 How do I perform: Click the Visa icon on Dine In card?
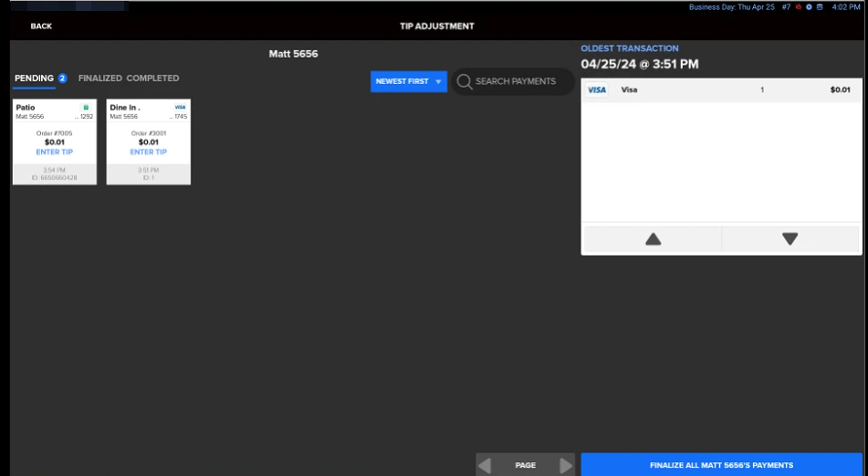pos(180,108)
